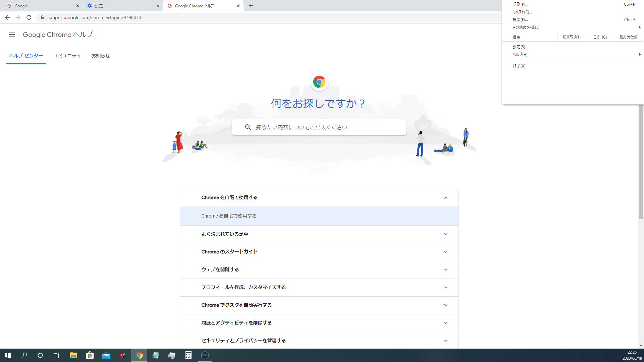Switch to the Google tab

pos(43,6)
